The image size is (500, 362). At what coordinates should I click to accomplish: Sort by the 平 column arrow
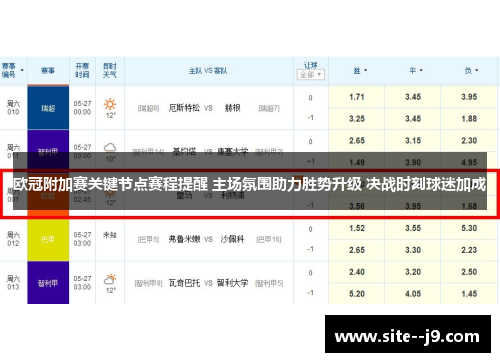421,70
